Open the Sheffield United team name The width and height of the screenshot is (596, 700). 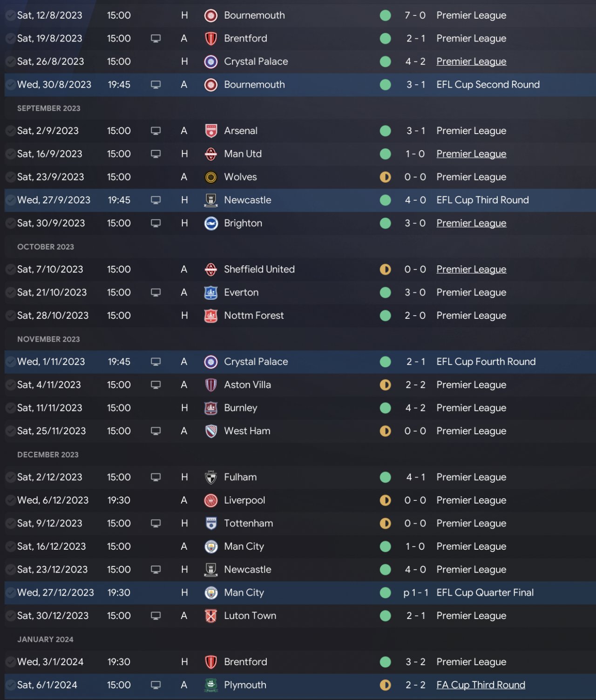259,269
